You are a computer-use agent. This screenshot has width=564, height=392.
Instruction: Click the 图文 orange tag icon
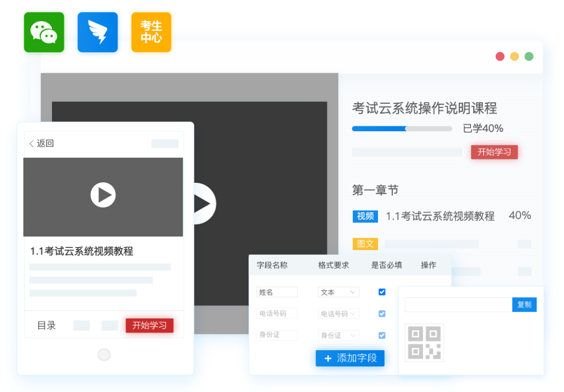click(x=365, y=244)
